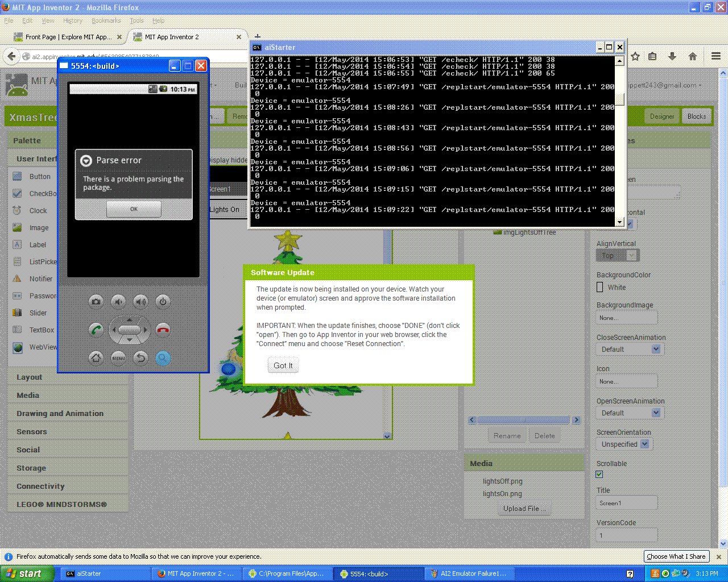Open the OpenScreenAnimation dropdown
The width and height of the screenshot is (728, 582).
point(630,413)
